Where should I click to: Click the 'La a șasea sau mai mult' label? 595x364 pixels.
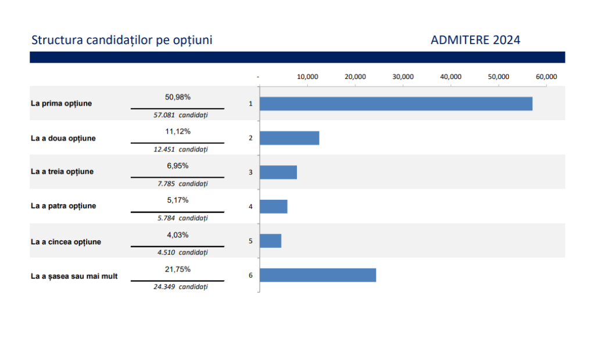(74, 276)
